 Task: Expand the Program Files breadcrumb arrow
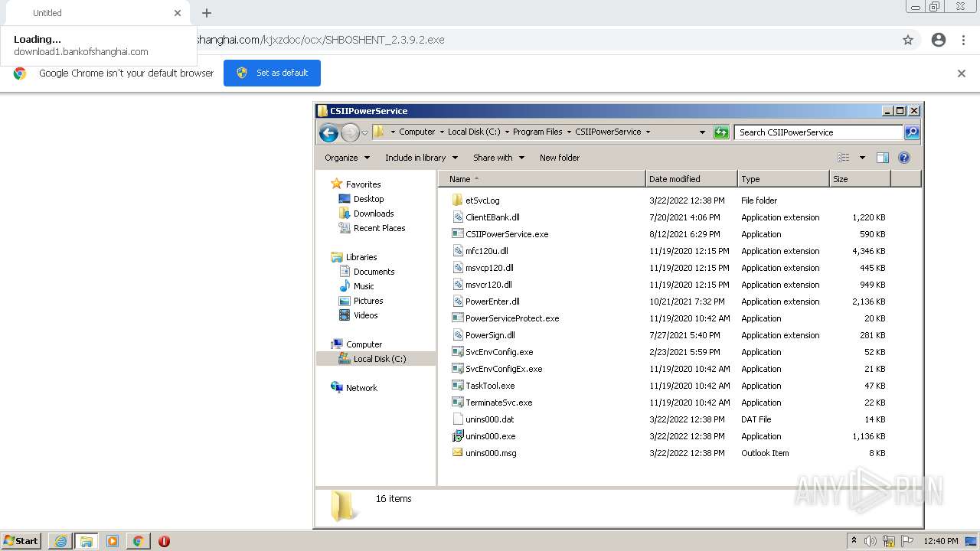[569, 132]
